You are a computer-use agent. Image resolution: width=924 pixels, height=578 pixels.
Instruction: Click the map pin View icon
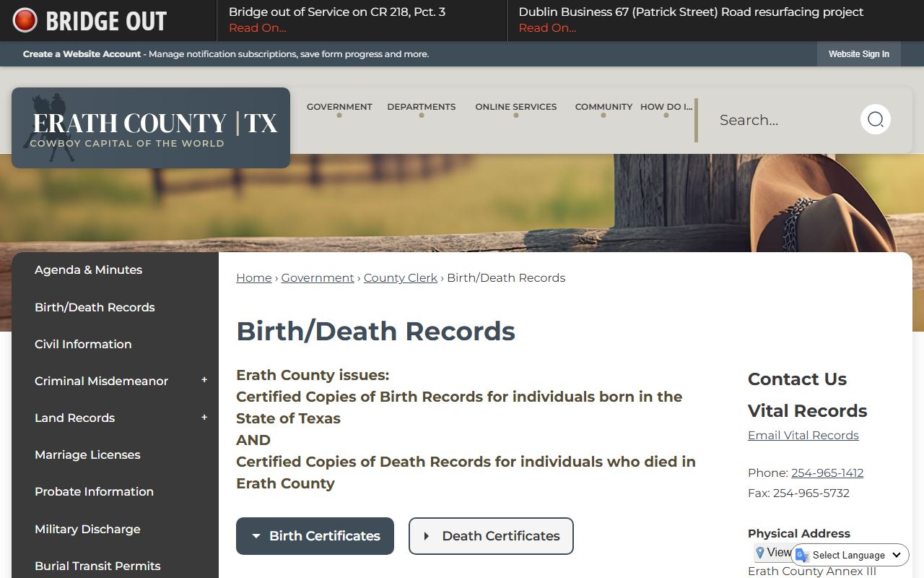tap(760, 553)
